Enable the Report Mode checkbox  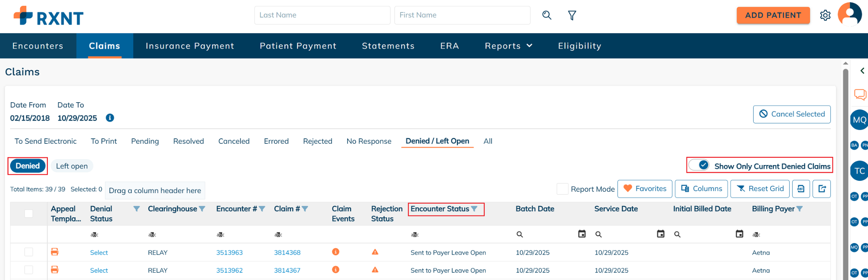click(562, 189)
